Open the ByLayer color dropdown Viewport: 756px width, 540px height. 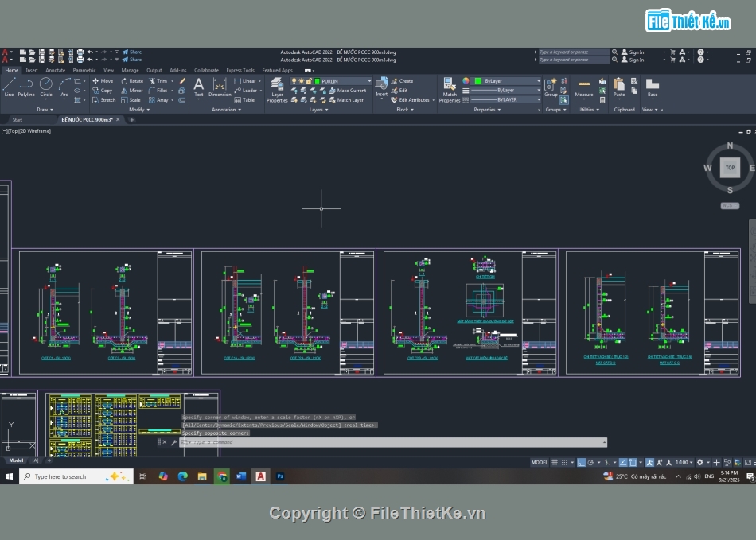tap(538, 80)
